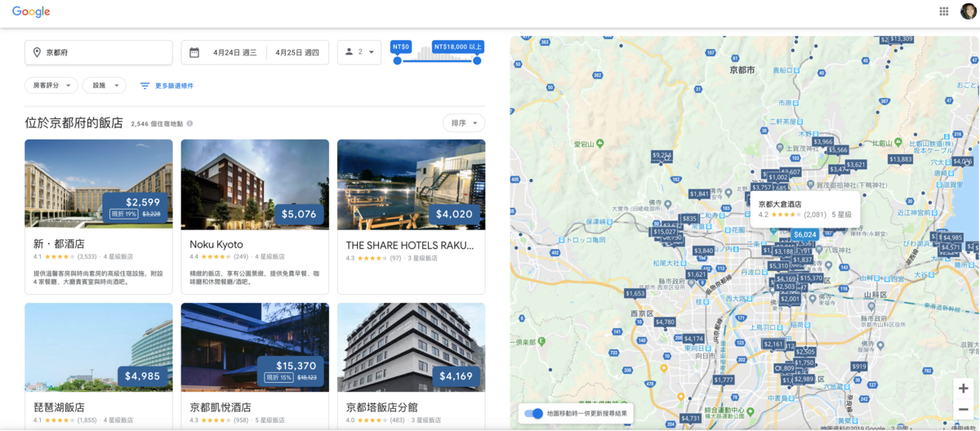The height and width of the screenshot is (431, 980).
Task: Select the check-out date 4月25日 週四
Action: click(297, 52)
